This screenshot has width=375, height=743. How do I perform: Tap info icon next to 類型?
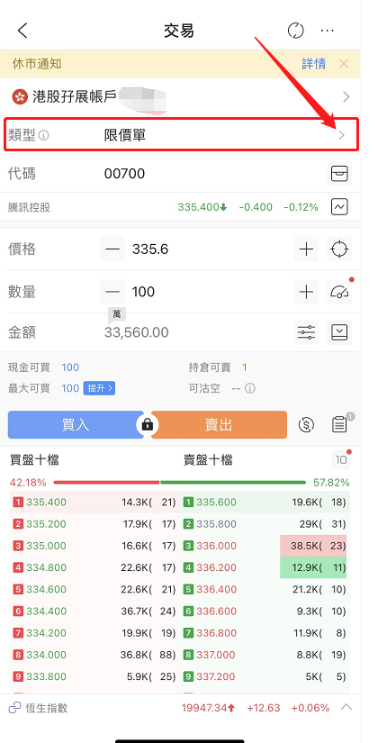click(44, 136)
